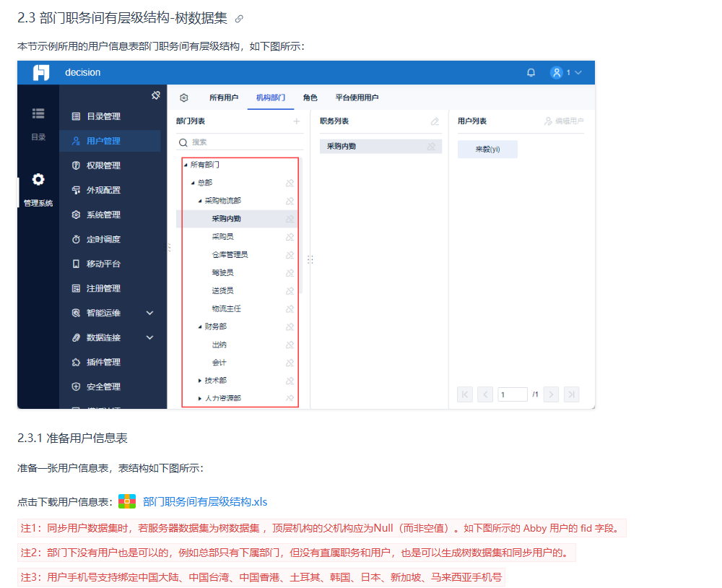
Task: Switch to the 角色 tab
Action: tap(310, 98)
